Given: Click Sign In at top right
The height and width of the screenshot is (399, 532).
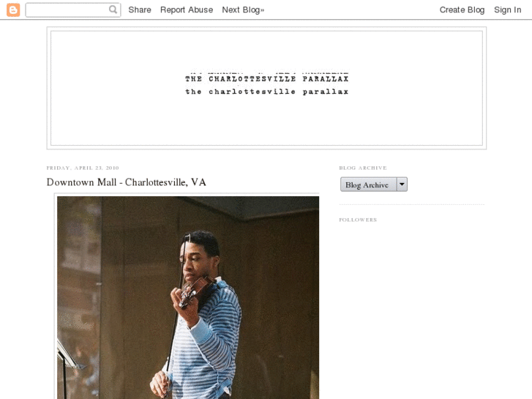Looking at the screenshot, I should (x=507, y=10).
